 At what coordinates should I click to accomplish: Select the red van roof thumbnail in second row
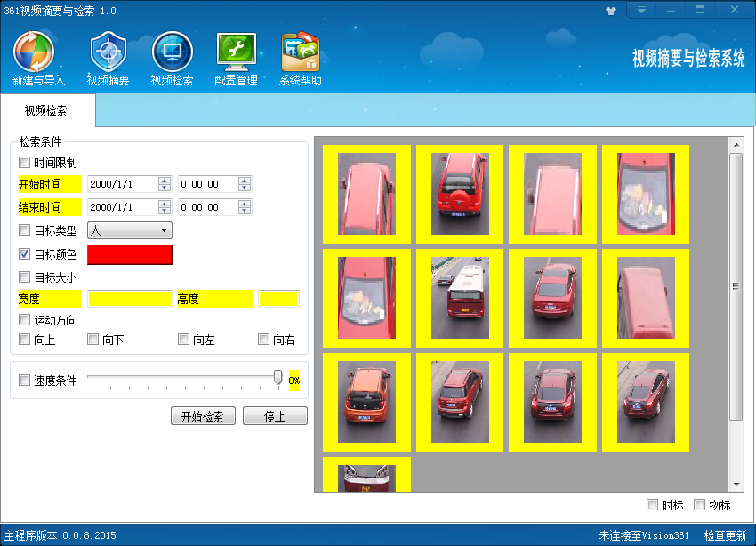pyautogui.click(x=646, y=298)
